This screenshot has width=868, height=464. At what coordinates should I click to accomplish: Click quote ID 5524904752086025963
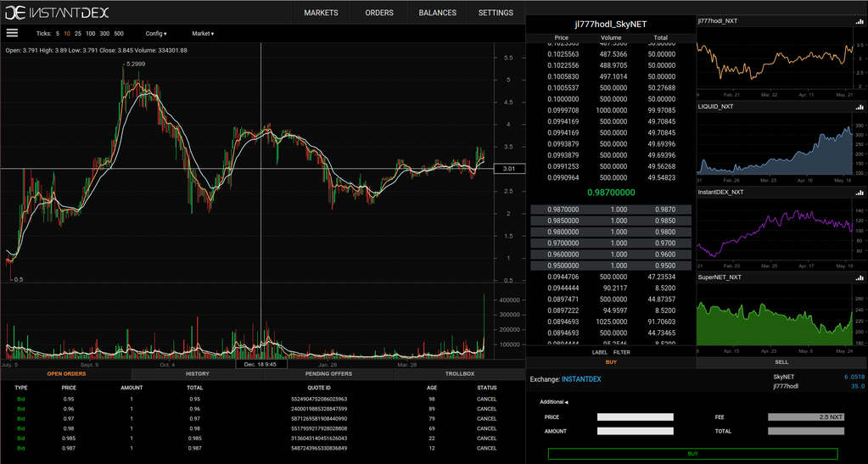click(319, 400)
